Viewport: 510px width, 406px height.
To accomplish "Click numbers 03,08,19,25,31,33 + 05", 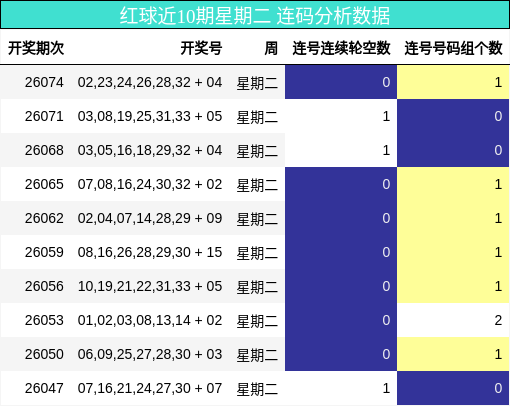I will [150, 116].
